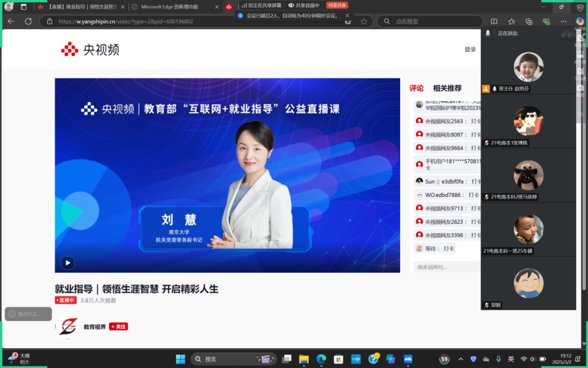Go back with the browser back arrow
The width and height of the screenshot is (588, 368).
[11, 21]
